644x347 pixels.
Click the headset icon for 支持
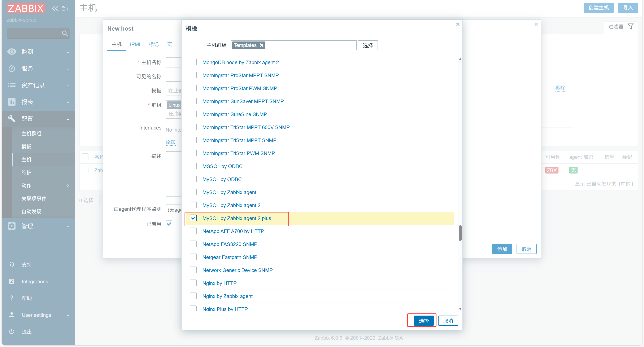(12, 264)
